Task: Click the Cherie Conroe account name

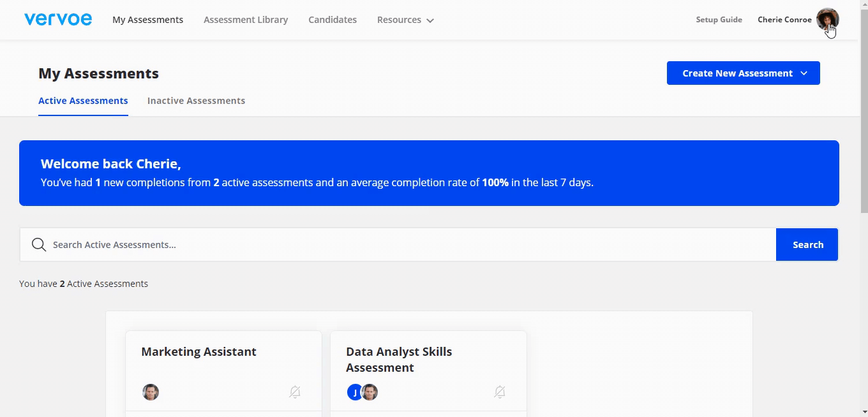Action: tap(784, 20)
